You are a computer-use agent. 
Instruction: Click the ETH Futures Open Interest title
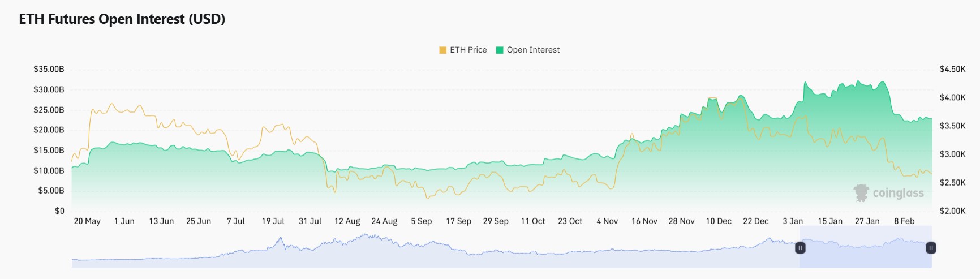tap(122, 19)
